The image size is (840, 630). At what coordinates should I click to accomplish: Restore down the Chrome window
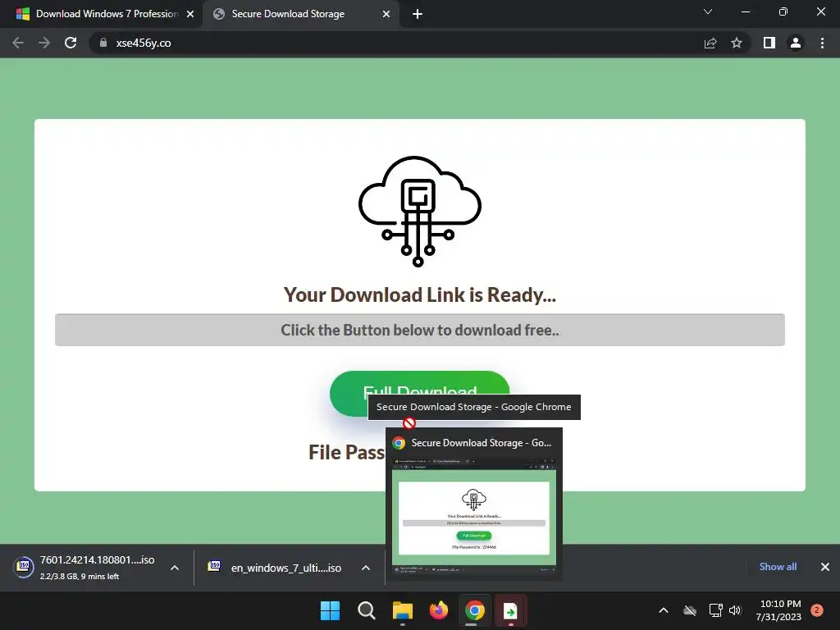pos(783,11)
